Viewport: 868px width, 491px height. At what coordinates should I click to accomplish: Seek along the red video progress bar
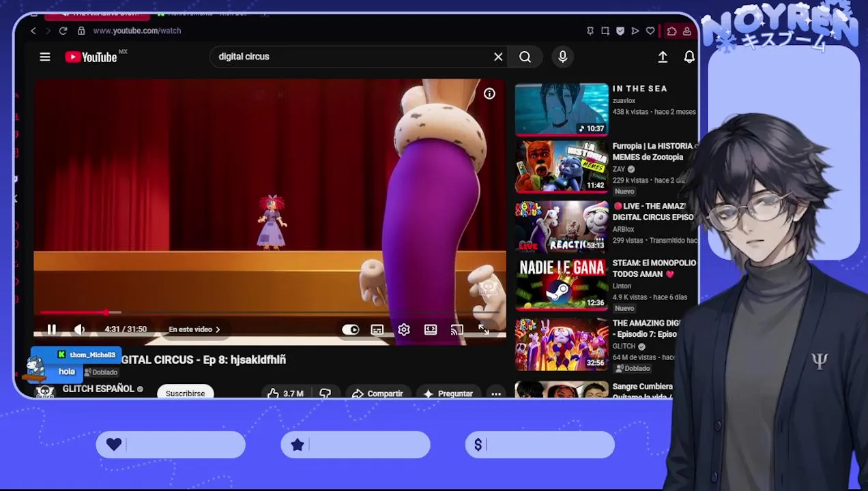[x=270, y=312]
